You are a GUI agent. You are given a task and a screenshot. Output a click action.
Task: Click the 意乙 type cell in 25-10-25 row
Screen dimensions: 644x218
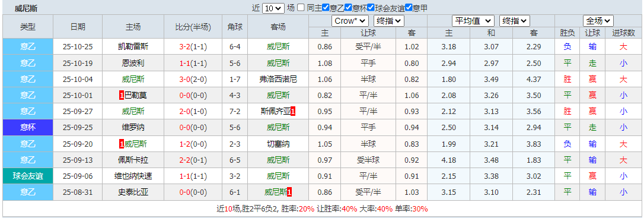[x=28, y=47]
